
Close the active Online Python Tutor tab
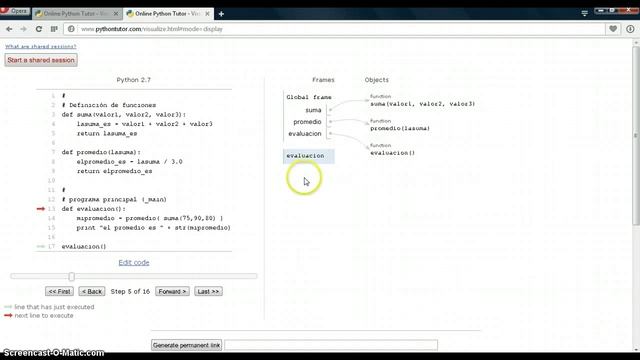click(207, 13)
